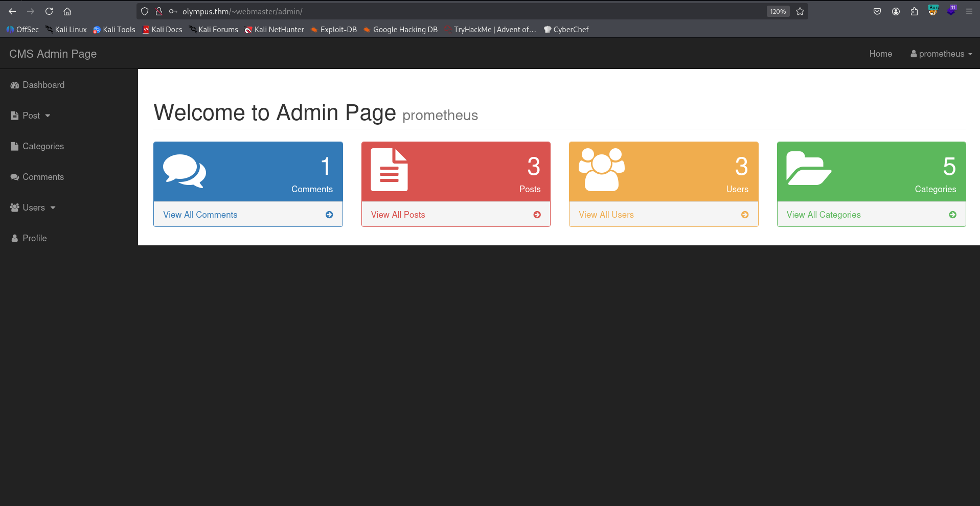Click the View All Comments link
This screenshot has height=506, width=980.
[200, 215]
